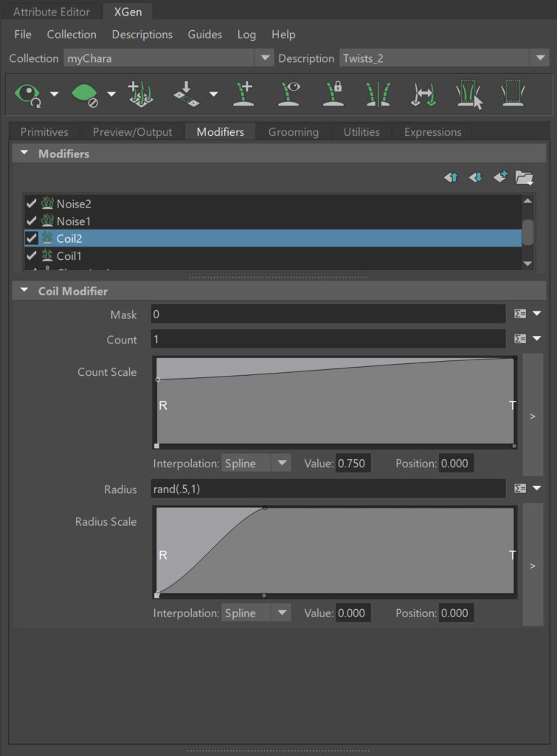This screenshot has height=756, width=557.
Task: Toggle the Coil2 modifier checkbox
Action: point(31,238)
